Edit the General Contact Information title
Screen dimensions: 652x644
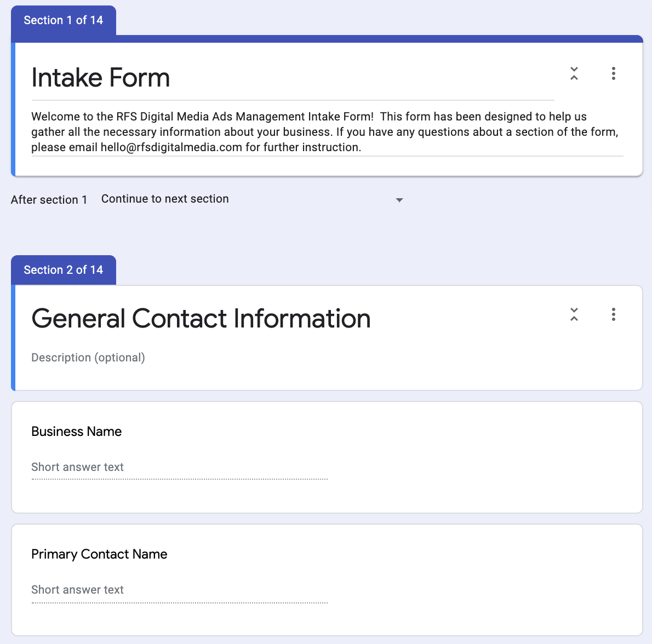click(x=201, y=319)
